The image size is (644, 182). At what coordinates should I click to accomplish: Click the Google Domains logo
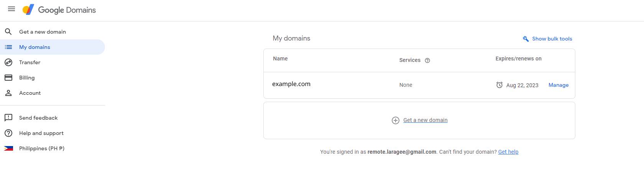59,10
